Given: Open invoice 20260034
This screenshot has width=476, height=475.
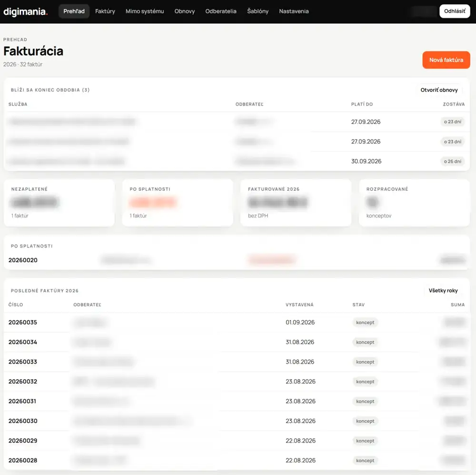Looking at the screenshot, I should [23, 342].
